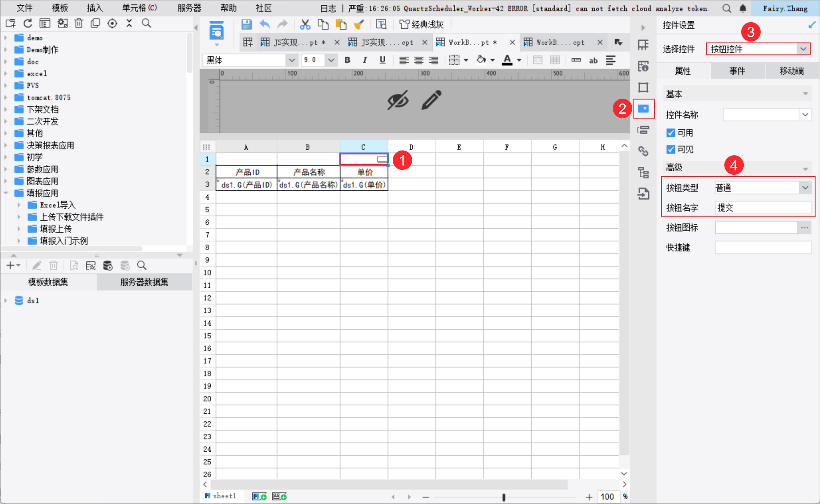Align cell text left

pyautogui.click(x=404, y=60)
